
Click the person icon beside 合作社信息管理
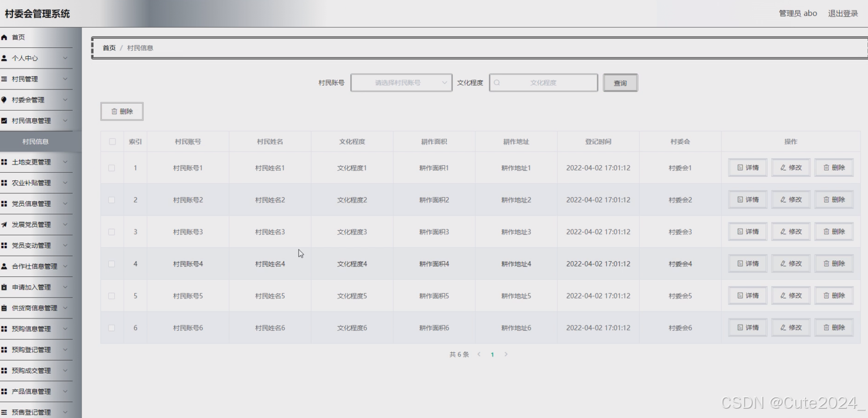(4, 266)
